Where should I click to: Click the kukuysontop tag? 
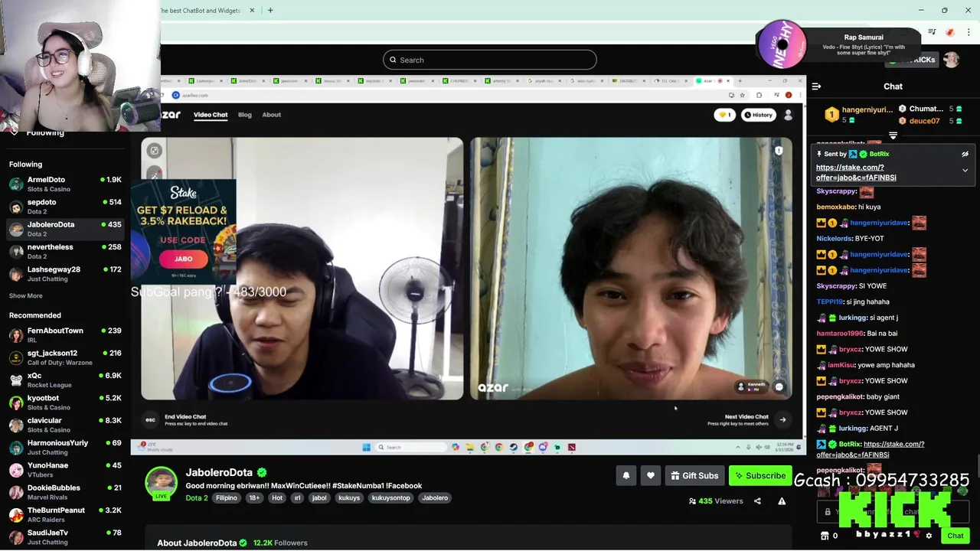click(x=391, y=498)
